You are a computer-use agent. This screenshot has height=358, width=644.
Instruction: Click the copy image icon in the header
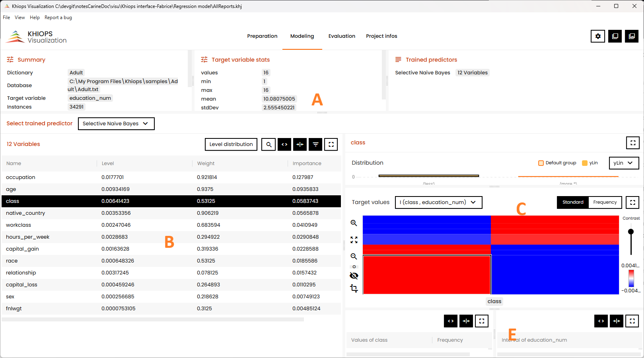pos(632,36)
